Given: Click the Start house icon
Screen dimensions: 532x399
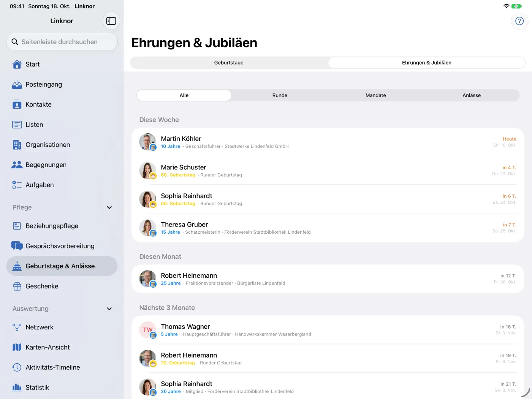Looking at the screenshot, I should coord(17,64).
